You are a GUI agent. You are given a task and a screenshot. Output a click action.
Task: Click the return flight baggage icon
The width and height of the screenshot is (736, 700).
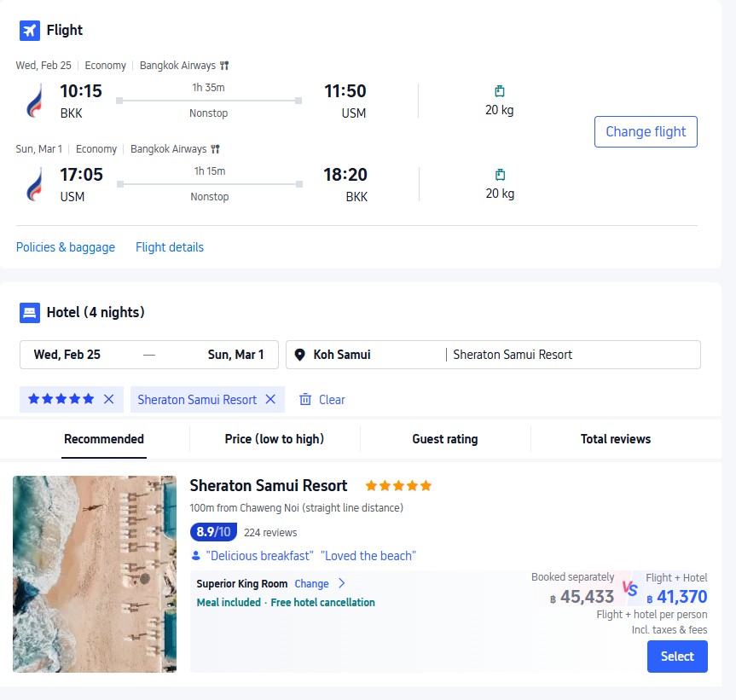[x=500, y=175]
